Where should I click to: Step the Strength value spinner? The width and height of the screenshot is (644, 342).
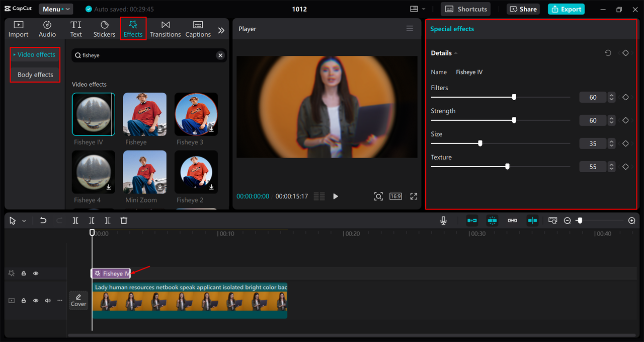pos(611,120)
